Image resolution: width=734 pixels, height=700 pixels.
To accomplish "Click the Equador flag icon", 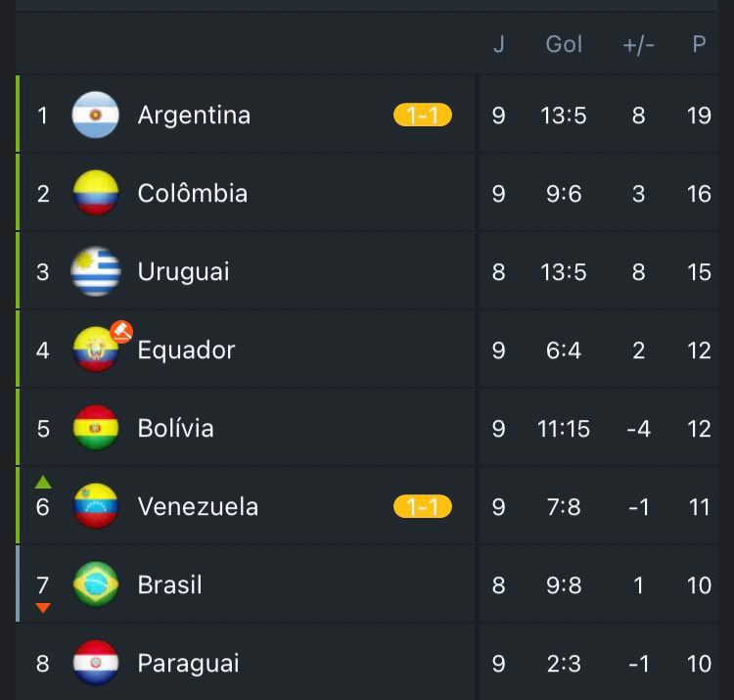I will point(96,350).
